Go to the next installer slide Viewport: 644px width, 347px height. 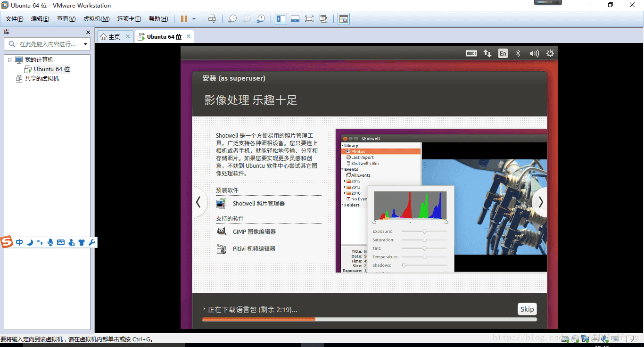(540, 202)
